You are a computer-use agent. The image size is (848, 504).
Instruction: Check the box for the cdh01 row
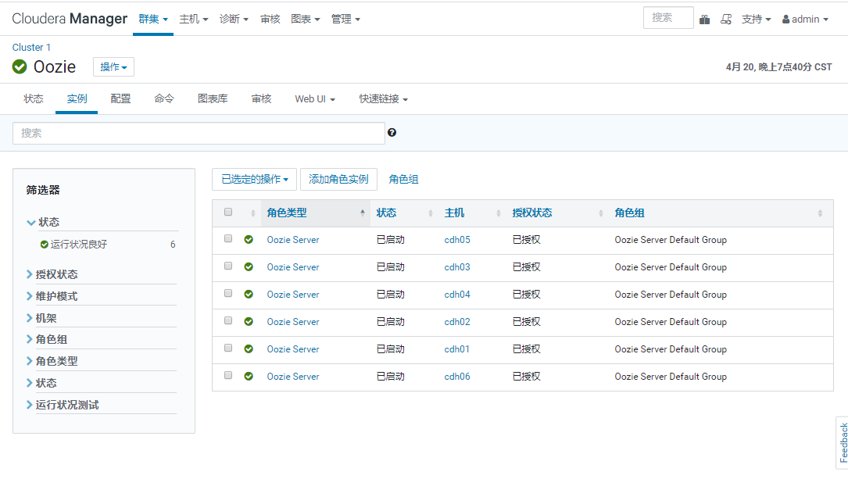click(228, 348)
